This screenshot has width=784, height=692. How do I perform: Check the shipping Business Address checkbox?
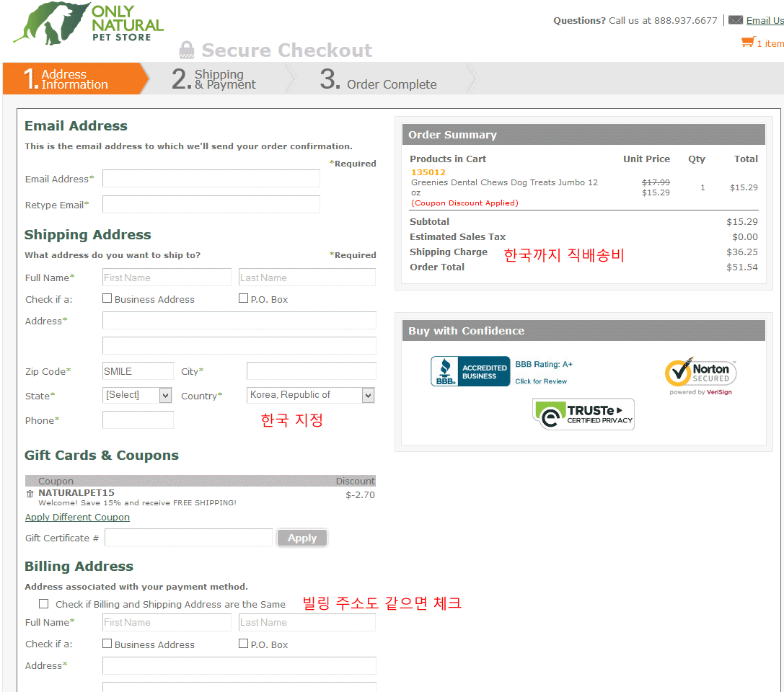[107, 298]
